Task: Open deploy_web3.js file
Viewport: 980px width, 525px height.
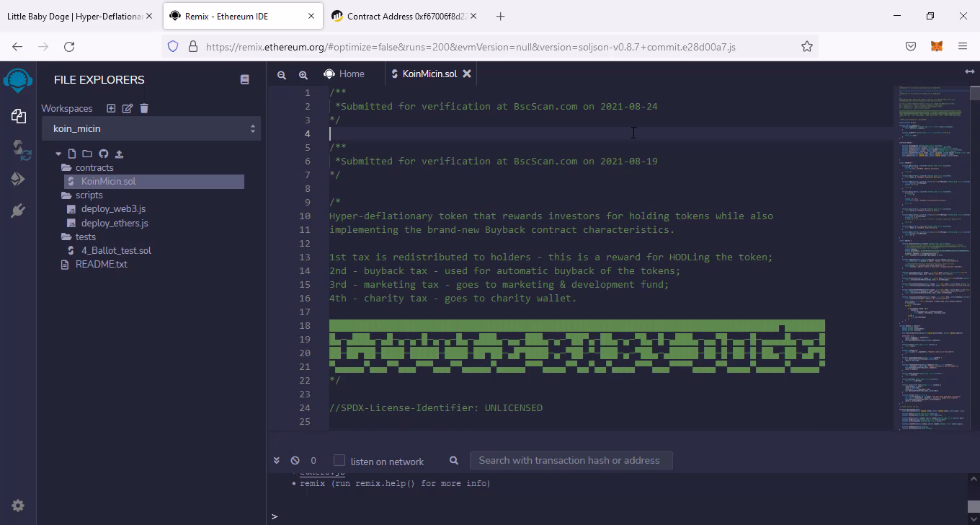Action: [113, 209]
